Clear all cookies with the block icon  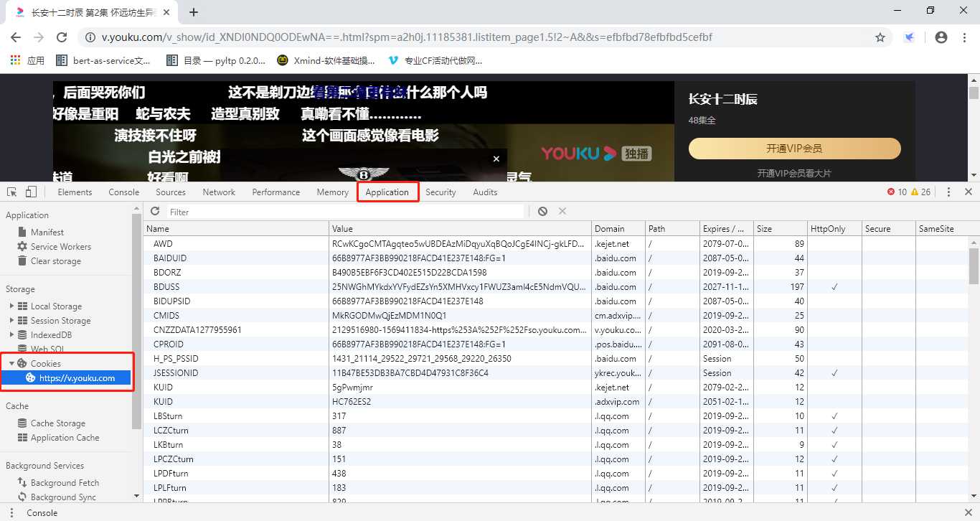pos(542,212)
